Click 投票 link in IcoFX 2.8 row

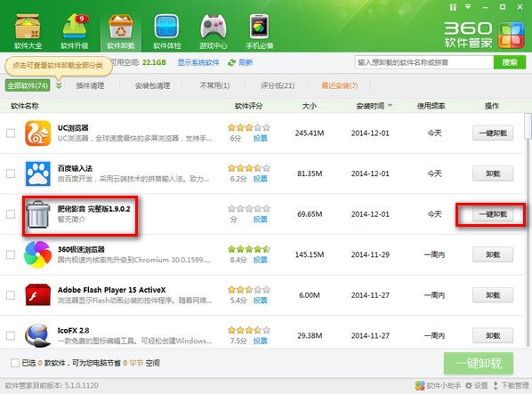pyautogui.click(x=261, y=341)
